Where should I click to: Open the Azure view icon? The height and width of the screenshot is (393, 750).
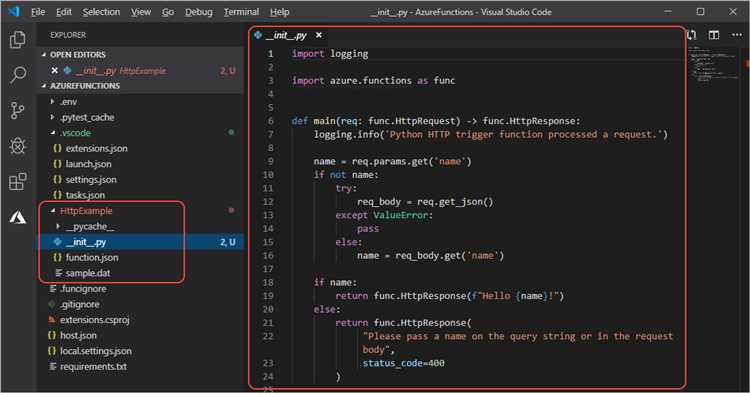coord(18,218)
